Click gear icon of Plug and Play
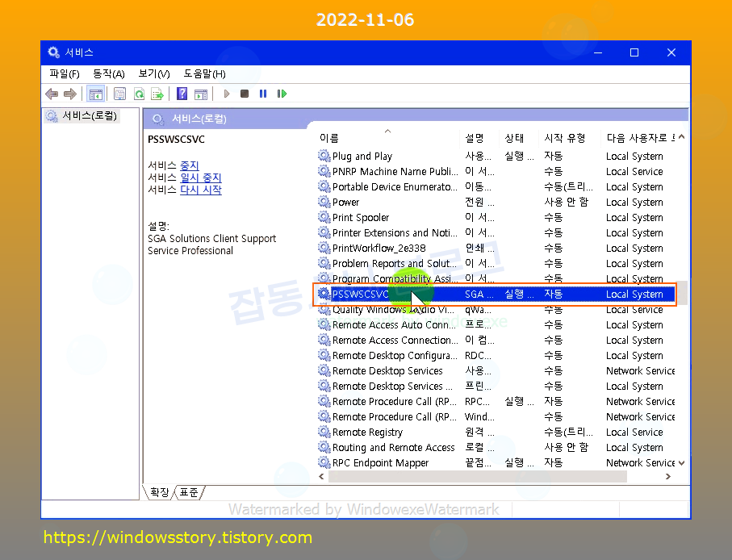This screenshot has width=732, height=560. (324, 156)
